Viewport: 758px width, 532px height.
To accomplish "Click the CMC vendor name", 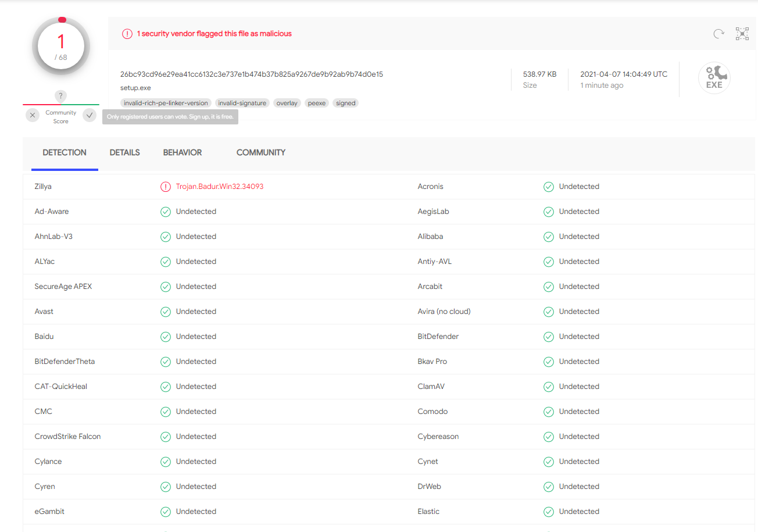I will click(44, 412).
